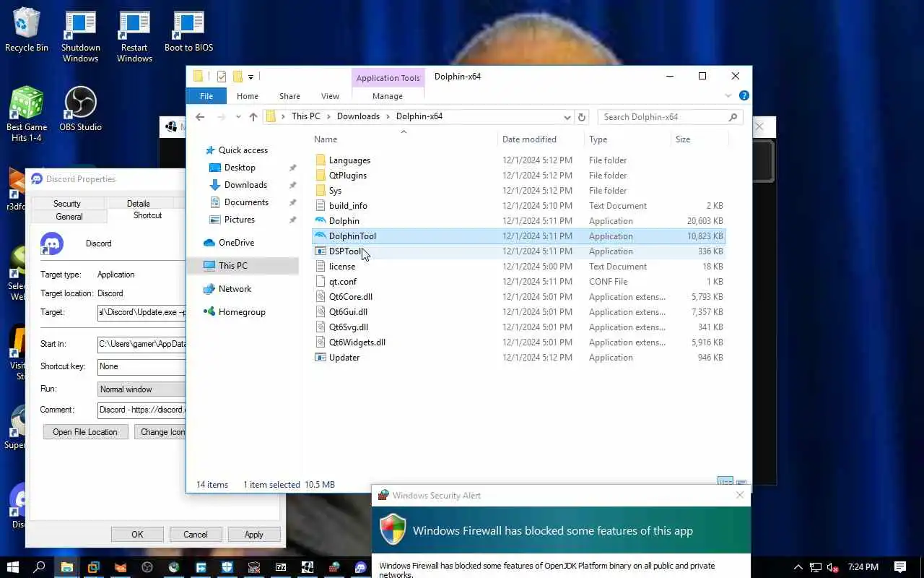Screen dimensions: 924x578
Task: Click Apply in Discord Properties
Action: tap(254, 535)
